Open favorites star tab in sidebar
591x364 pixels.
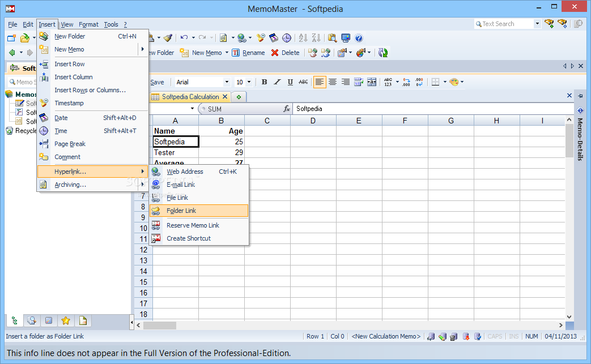pos(66,321)
